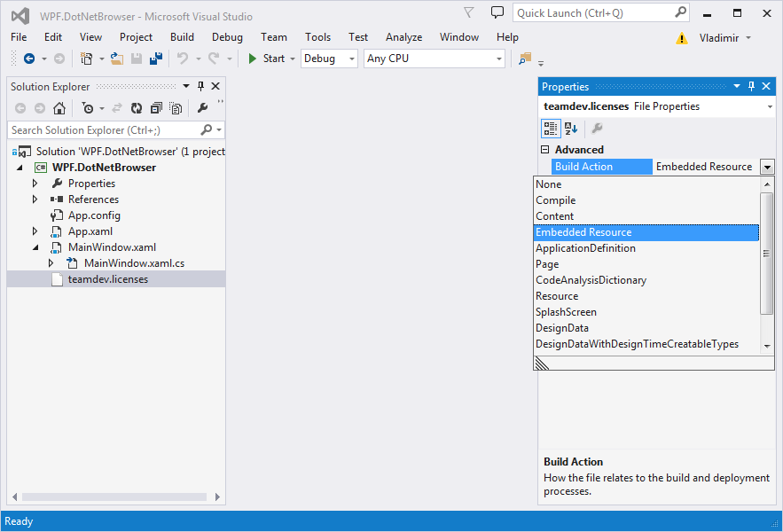This screenshot has height=532, width=783.
Task: Open the Properties panel window position dropdown
Action: [737, 86]
